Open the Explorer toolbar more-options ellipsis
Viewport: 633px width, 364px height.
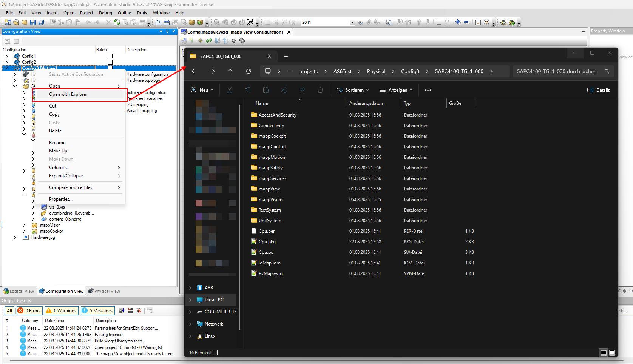pyautogui.click(x=428, y=90)
